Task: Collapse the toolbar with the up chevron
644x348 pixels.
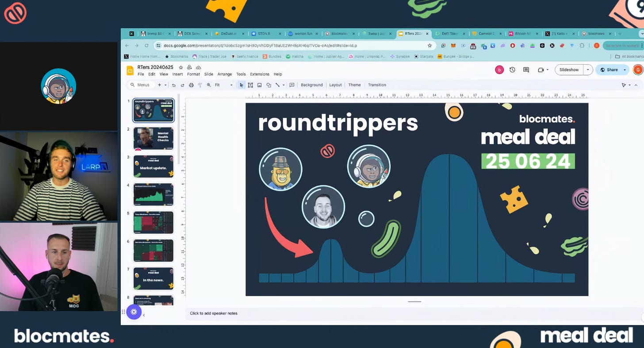Action: click(x=636, y=85)
